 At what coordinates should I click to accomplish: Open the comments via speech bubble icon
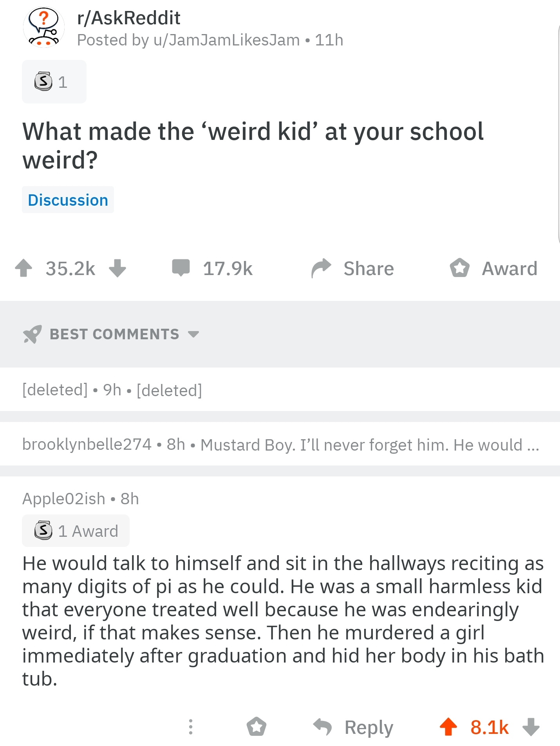(x=181, y=268)
